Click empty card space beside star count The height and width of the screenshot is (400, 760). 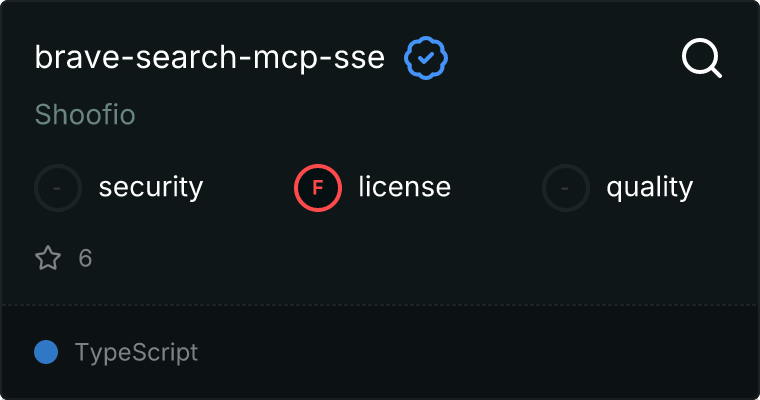coord(400,259)
